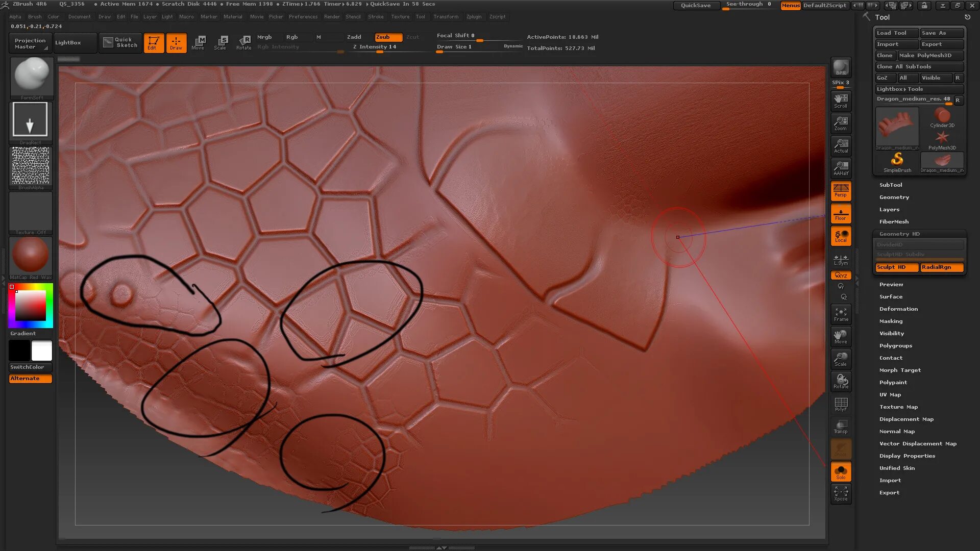Toggle Persp perspective mode
Screen dimensions: 980x551
point(841,190)
